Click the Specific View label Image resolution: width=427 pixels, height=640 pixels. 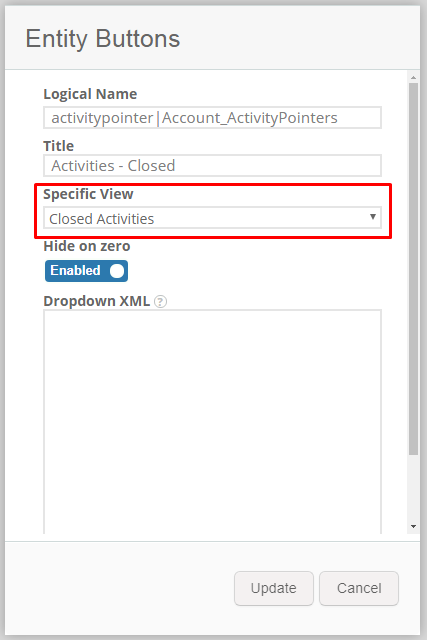(88, 194)
